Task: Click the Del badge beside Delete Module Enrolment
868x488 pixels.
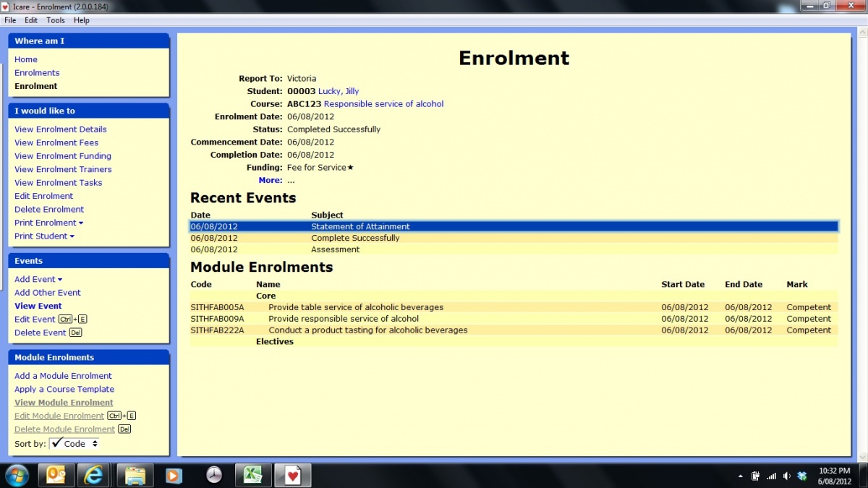Action: click(x=124, y=429)
